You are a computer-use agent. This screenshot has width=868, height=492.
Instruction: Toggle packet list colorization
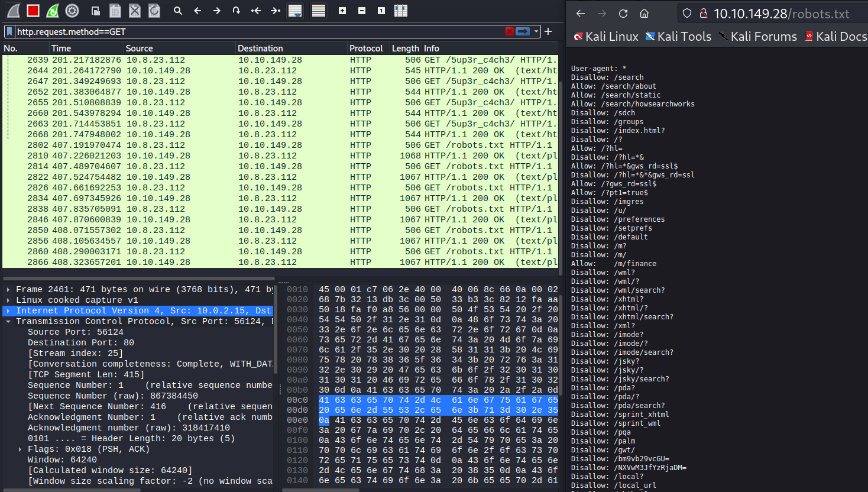tap(319, 11)
